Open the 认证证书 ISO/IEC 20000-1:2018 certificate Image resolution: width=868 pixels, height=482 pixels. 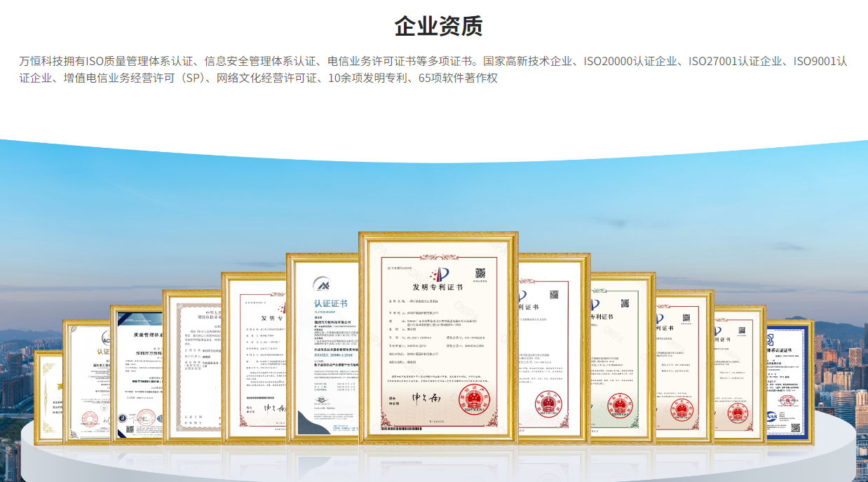324,350
